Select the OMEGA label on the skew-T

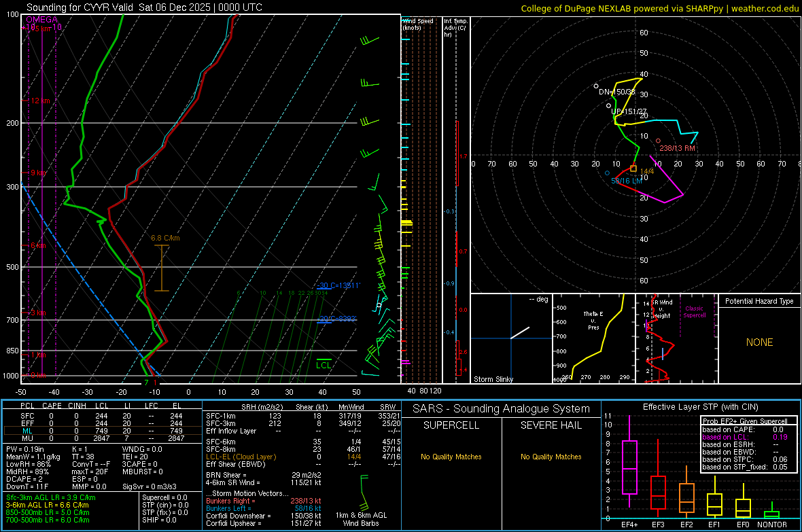coord(42,20)
